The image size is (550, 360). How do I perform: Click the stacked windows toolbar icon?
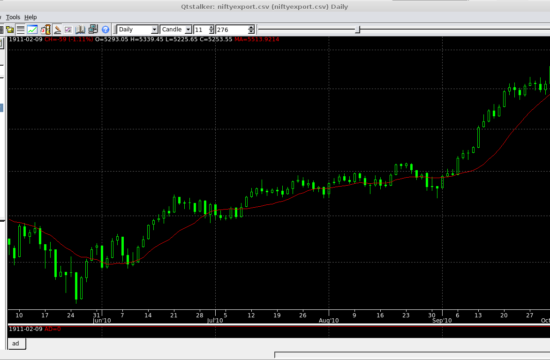[93, 29]
